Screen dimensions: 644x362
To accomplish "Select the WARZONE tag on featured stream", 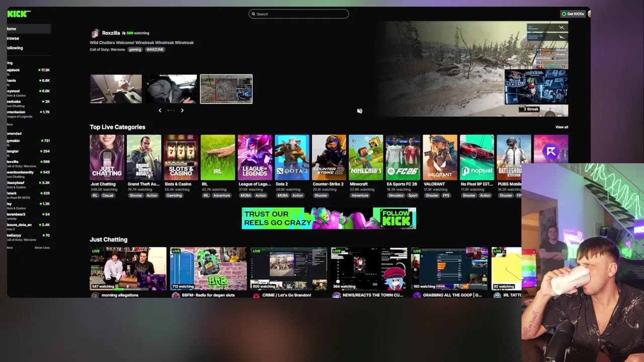I will [155, 49].
